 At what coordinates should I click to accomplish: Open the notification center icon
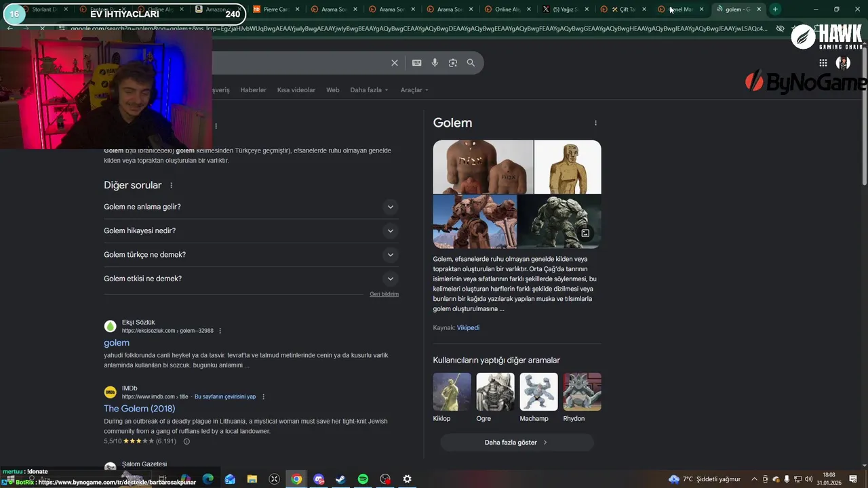[x=853, y=479]
